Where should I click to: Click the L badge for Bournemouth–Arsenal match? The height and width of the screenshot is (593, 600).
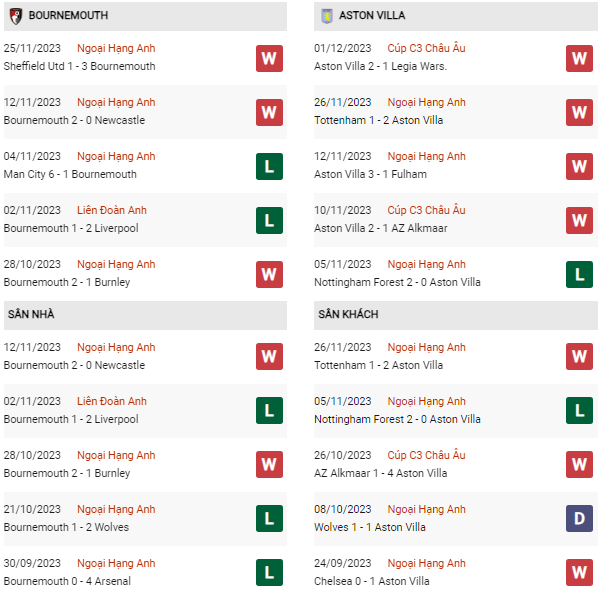coord(269,572)
